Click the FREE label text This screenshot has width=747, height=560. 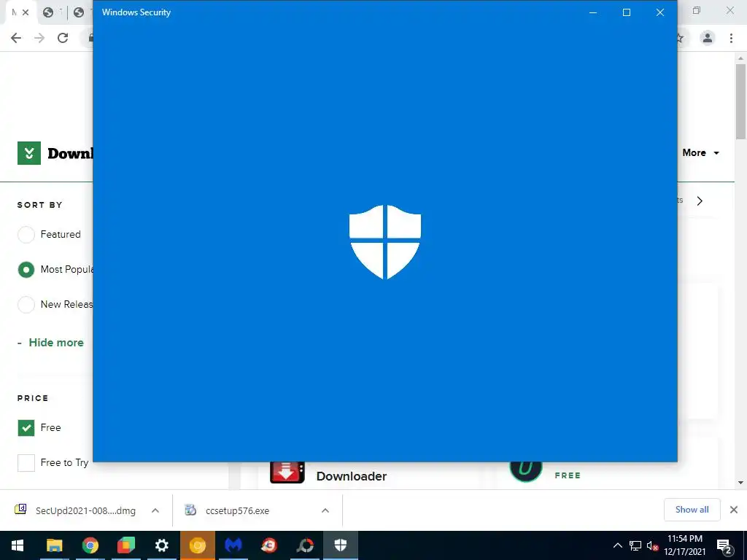pos(568,475)
